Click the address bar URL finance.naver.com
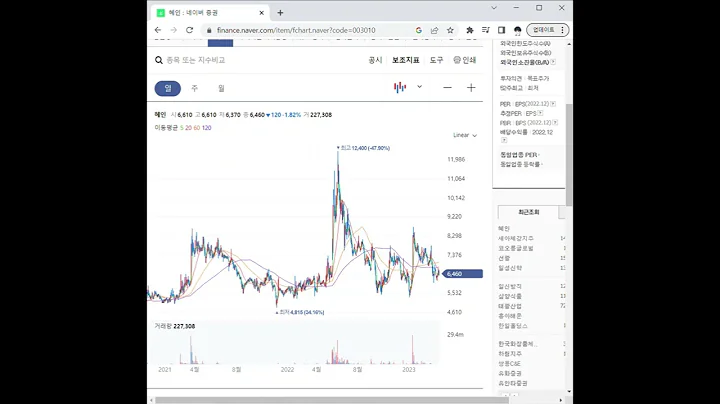Screen dimensions: 720x404 pyautogui.click(x=296, y=30)
